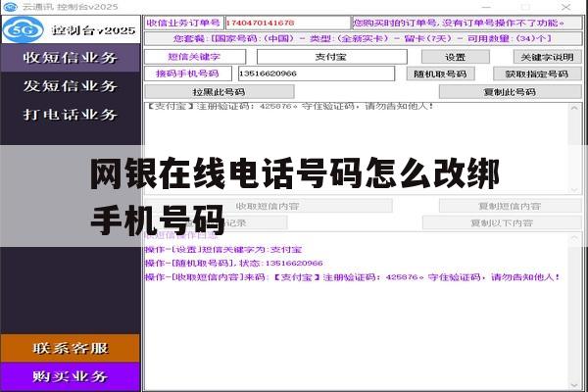
Task: Open the 收短信业务 section
Action: coord(71,58)
